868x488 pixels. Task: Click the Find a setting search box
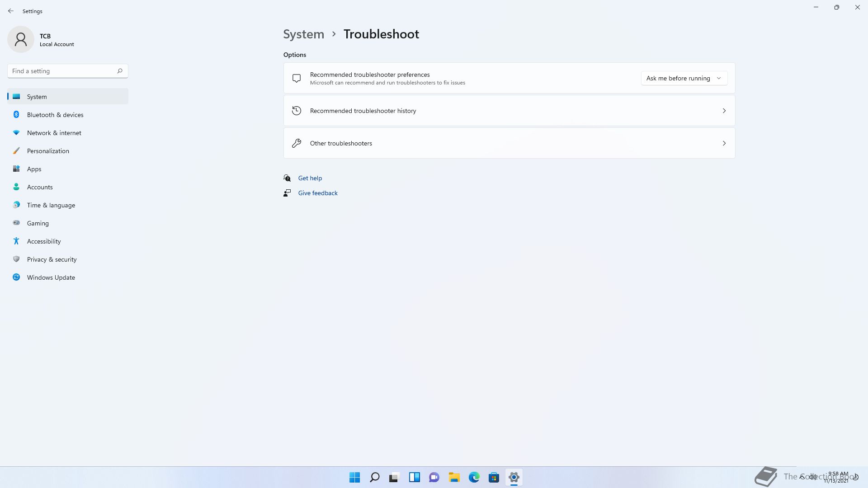[x=68, y=71]
